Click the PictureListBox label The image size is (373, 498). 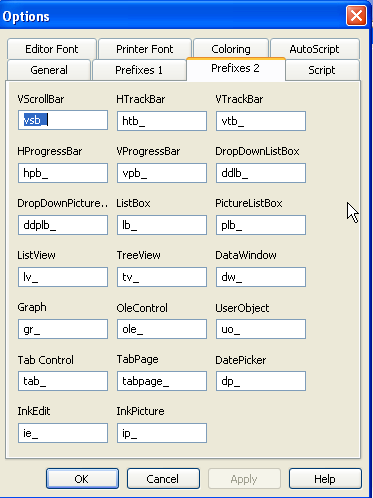[249, 203]
